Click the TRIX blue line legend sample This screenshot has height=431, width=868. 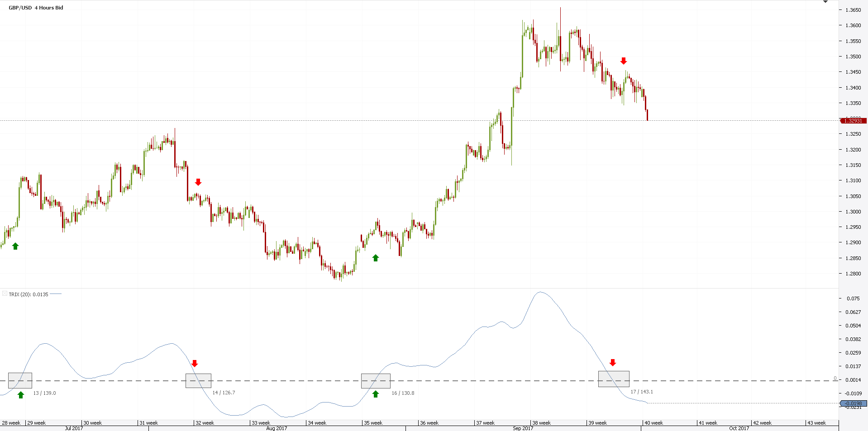56,294
